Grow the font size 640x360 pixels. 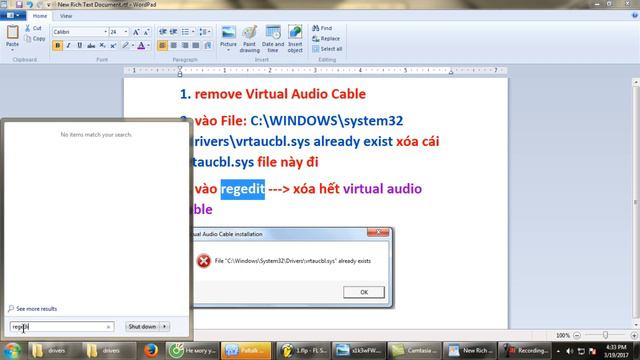[136, 32]
